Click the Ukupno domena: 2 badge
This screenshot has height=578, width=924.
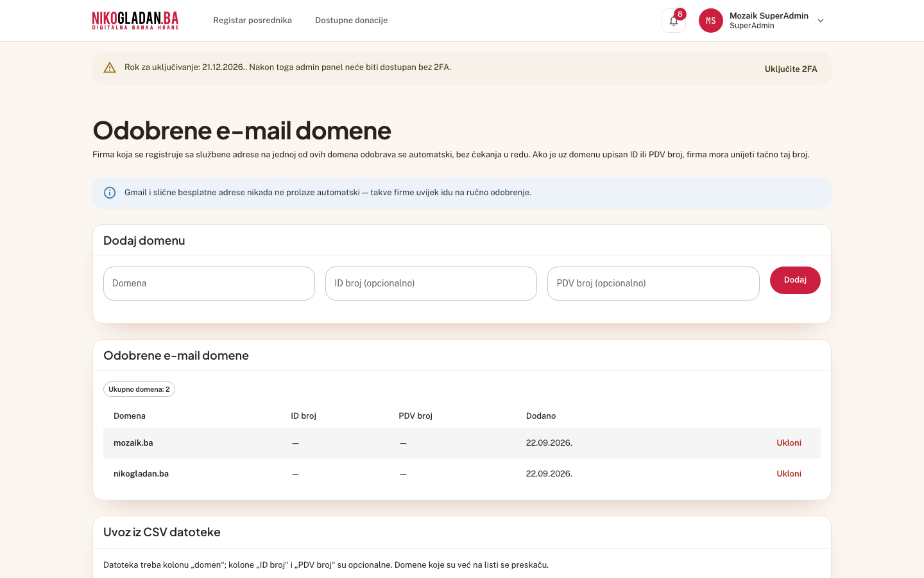tap(139, 389)
